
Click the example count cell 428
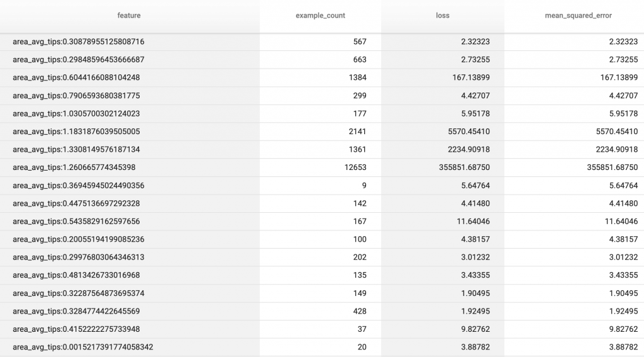359,311
